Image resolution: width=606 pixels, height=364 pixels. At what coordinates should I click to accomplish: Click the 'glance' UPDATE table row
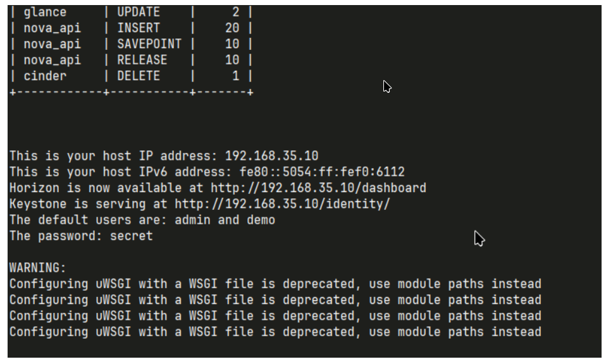pos(132,12)
